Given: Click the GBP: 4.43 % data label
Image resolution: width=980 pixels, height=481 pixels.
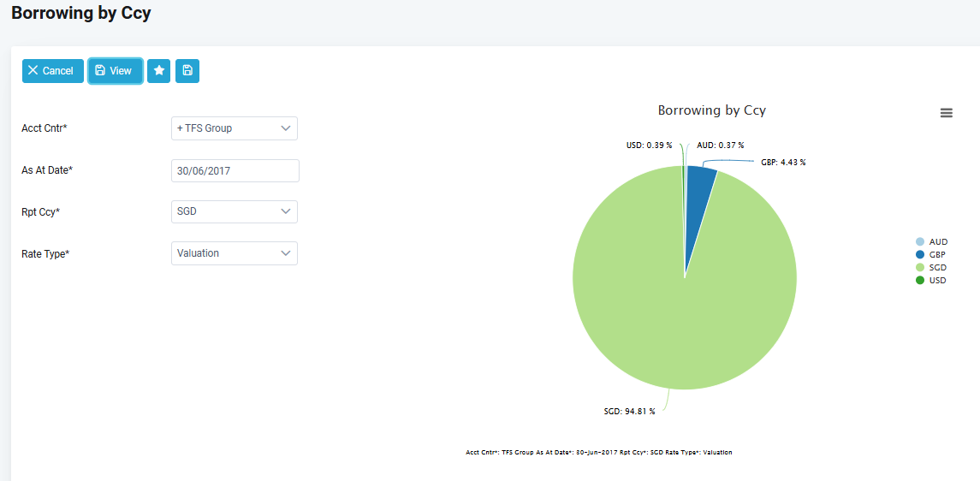Looking at the screenshot, I should pyautogui.click(x=783, y=162).
